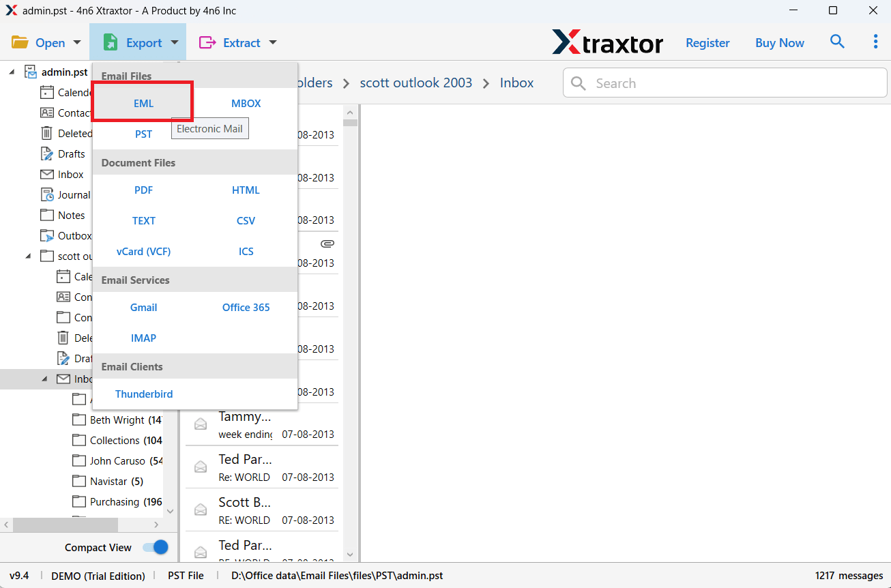The height and width of the screenshot is (588, 891).
Task: Open the three-dot more options menu
Action: click(875, 42)
